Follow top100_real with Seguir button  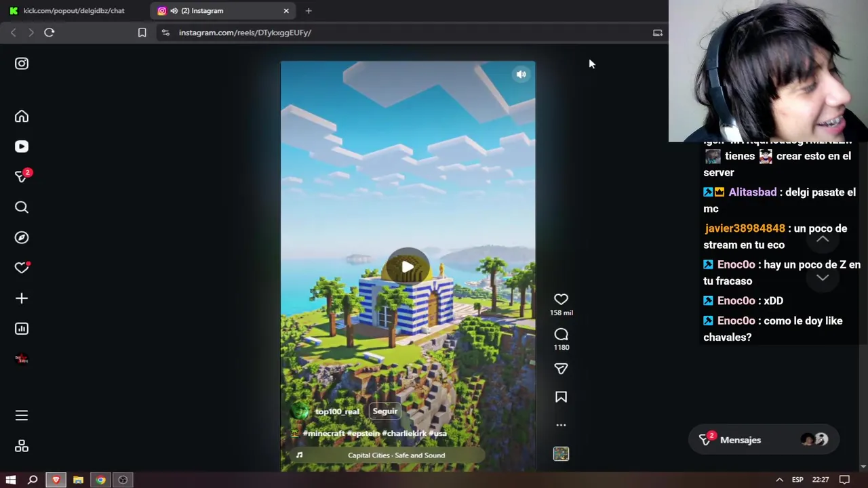[x=384, y=411]
